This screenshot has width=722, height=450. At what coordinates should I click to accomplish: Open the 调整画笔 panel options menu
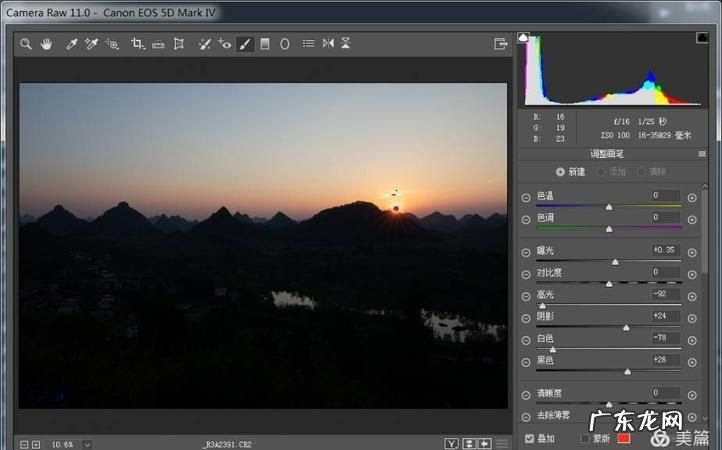[x=702, y=154]
